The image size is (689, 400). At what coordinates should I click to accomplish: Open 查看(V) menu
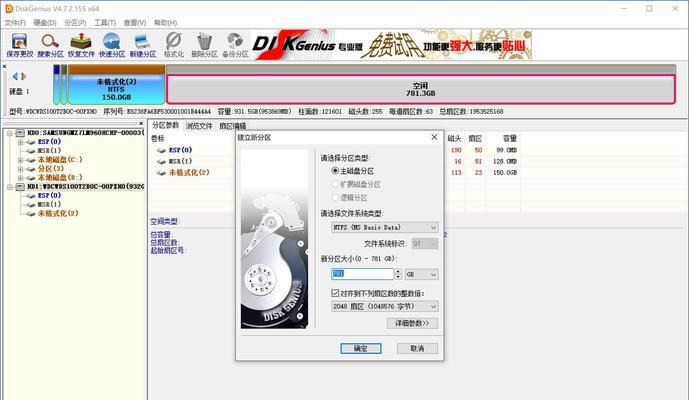(x=134, y=22)
